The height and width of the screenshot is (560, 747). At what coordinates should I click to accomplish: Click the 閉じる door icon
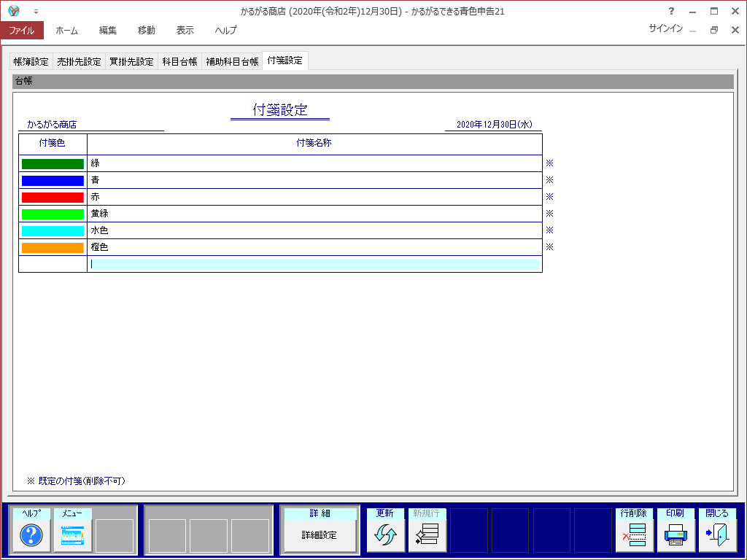click(717, 535)
